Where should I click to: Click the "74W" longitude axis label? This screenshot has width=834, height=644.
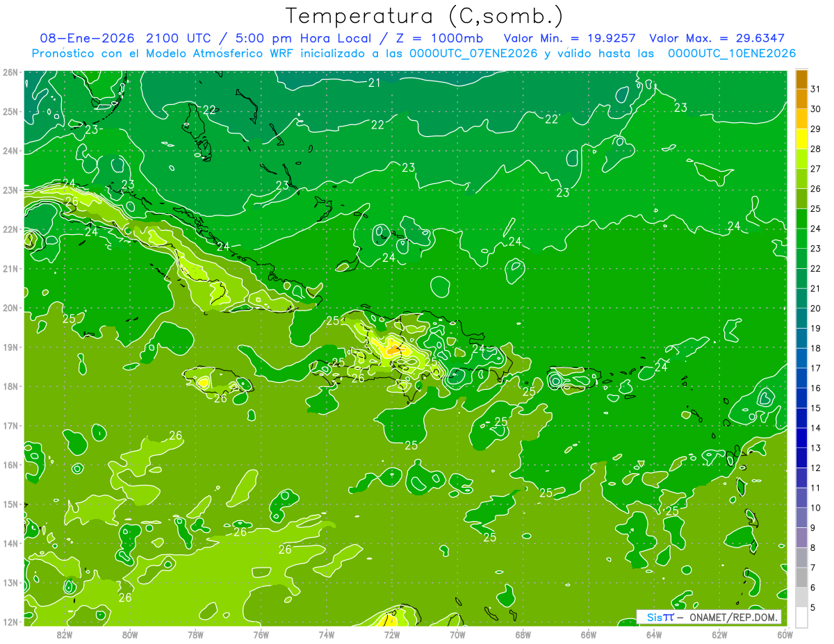tap(327, 634)
